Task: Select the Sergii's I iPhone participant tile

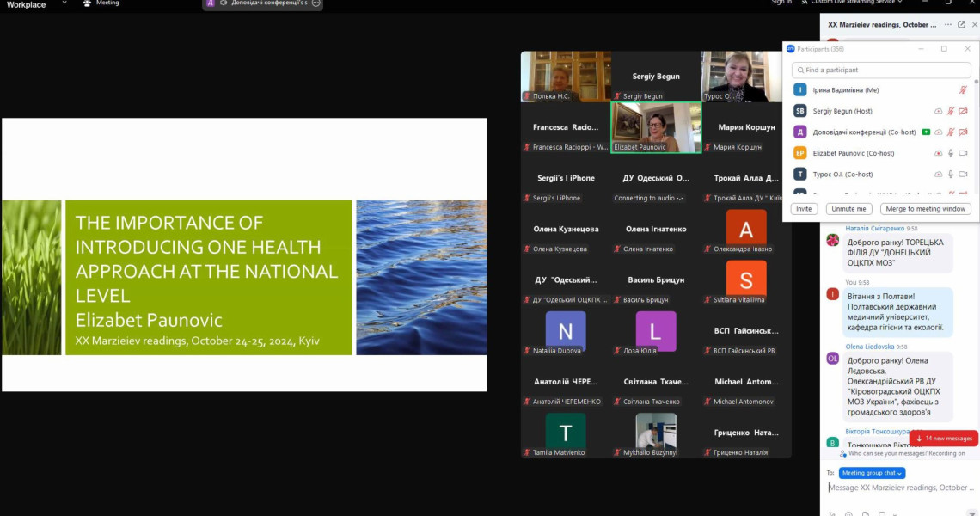Action: pos(566,179)
